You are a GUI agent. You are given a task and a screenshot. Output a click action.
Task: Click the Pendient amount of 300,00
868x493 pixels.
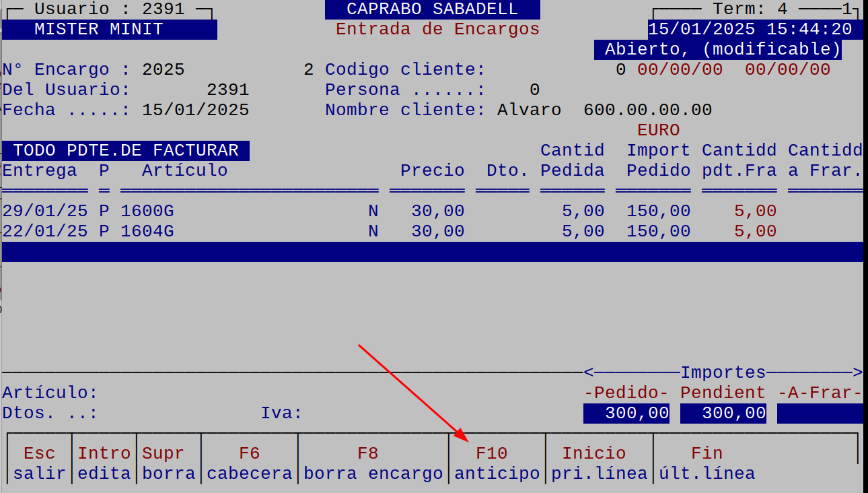click(723, 413)
